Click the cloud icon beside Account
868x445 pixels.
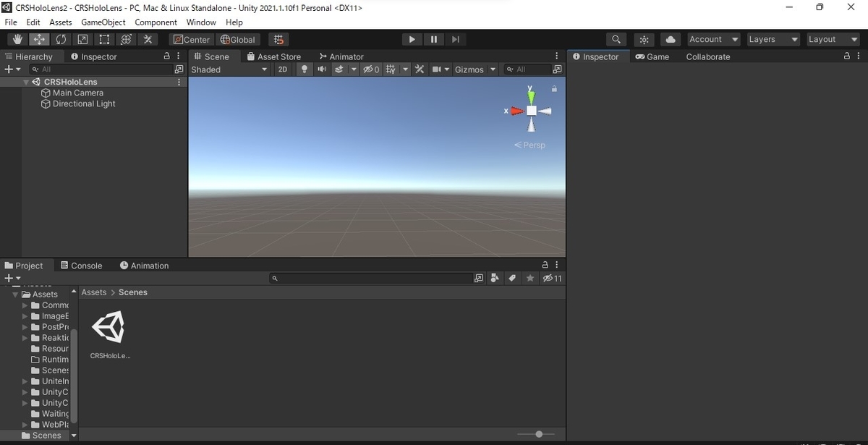(671, 39)
